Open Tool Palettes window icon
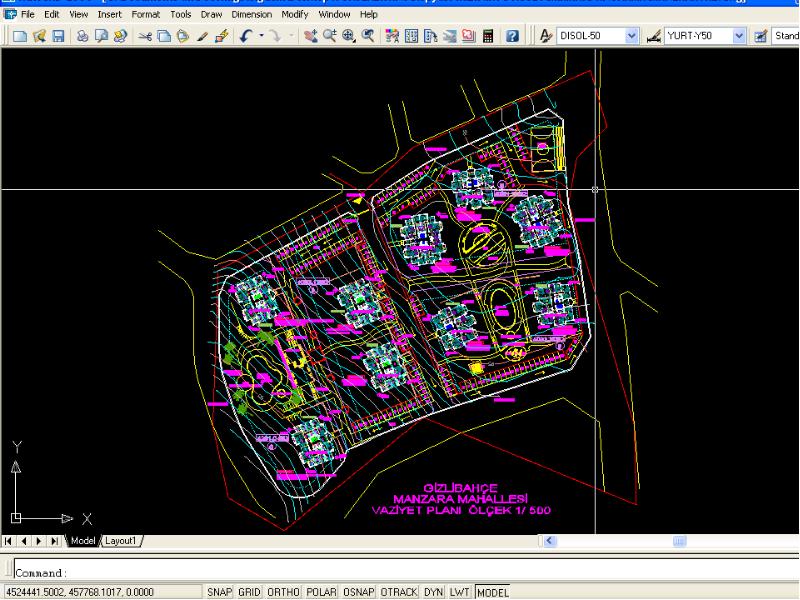The image size is (800, 600). [431, 36]
